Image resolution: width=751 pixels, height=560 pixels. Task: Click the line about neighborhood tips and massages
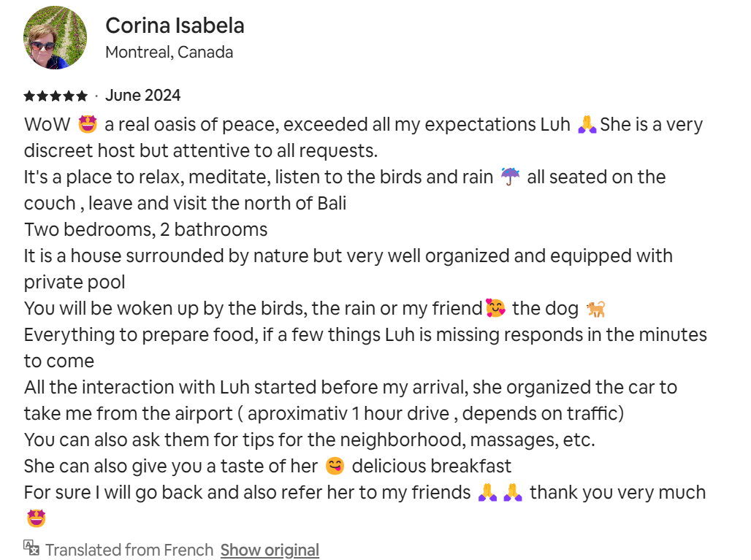point(309,440)
